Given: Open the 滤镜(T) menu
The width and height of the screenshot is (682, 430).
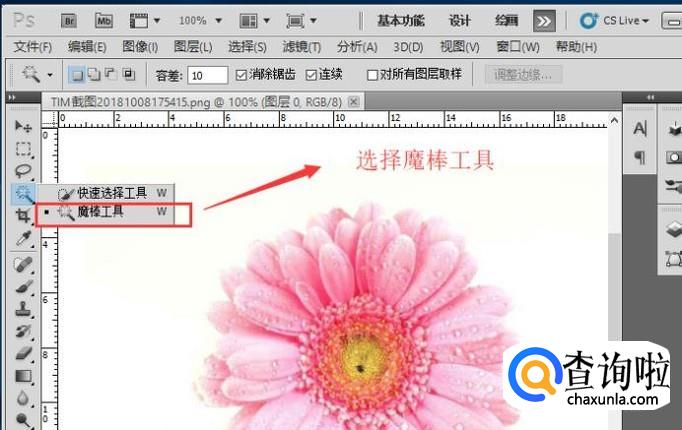Looking at the screenshot, I should (301, 47).
